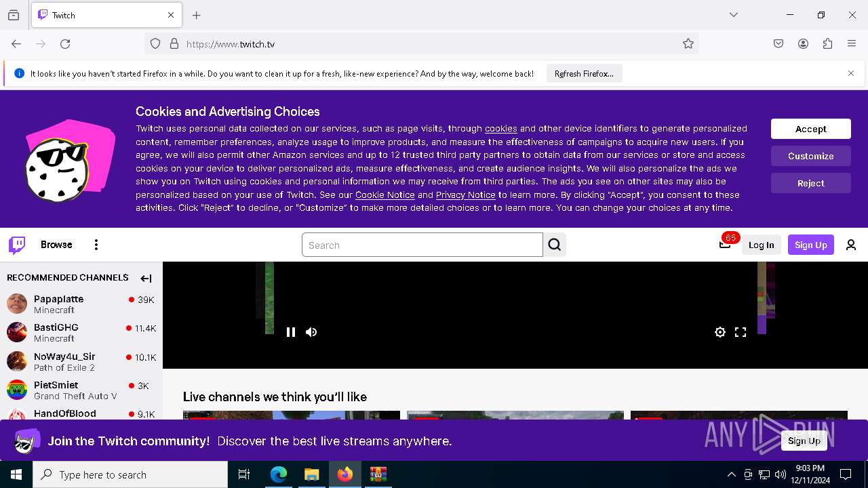
Task: Open the system volume control
Action: (781, 474)
